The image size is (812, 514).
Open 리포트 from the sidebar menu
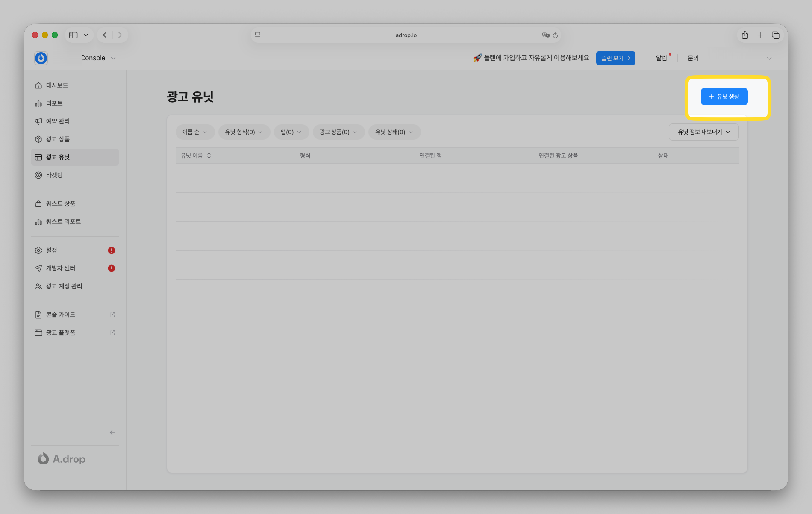coord(54,103)
